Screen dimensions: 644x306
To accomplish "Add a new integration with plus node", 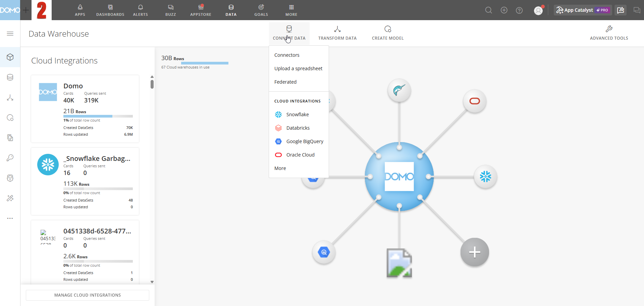I will pyautogui.click(x=475, y=252).
